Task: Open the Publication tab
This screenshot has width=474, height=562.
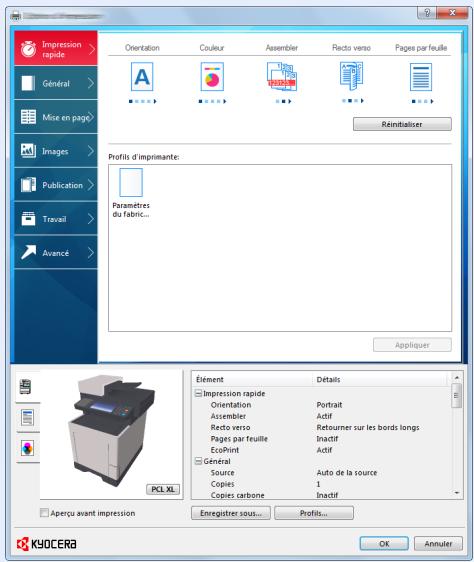Action: pyautogui.click(x=56, y=185)
